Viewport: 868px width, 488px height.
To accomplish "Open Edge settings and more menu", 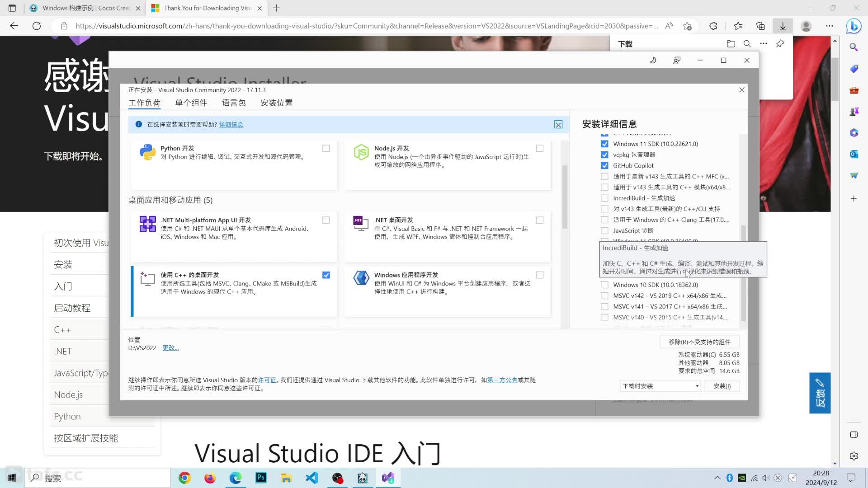I will coord(829,26).
